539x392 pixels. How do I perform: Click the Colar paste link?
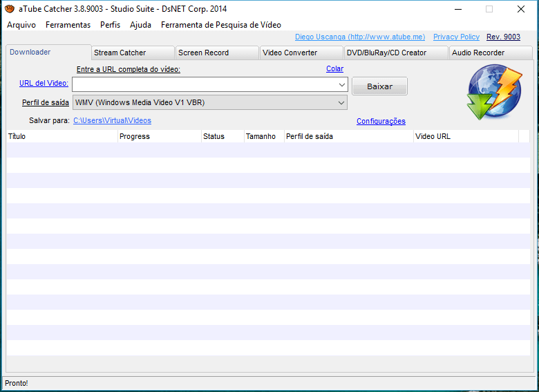pos(334,68)
